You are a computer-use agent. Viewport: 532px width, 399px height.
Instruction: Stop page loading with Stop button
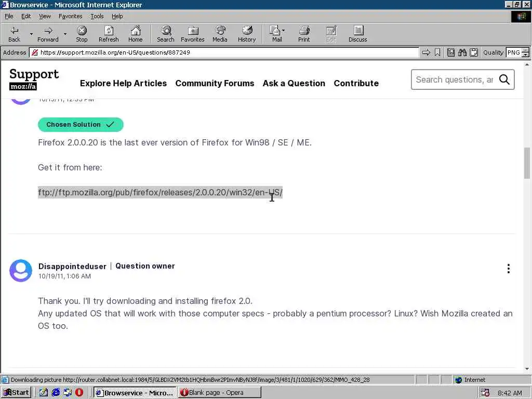tap(82, 34)
